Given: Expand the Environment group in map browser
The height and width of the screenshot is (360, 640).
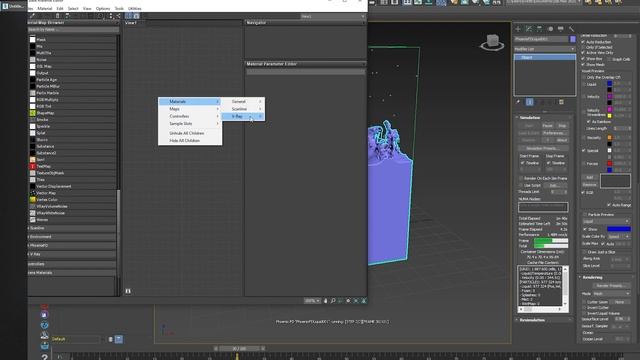Looking at the screenshot, I should pos(72,237).
